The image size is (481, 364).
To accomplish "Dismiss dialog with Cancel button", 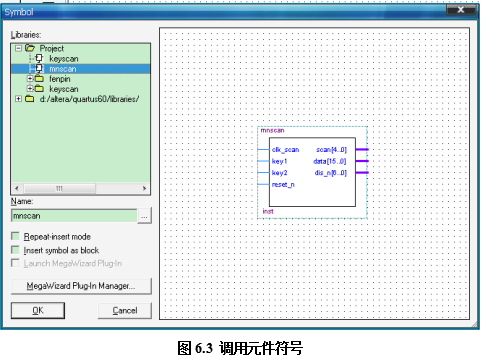I will pos(125,310).
